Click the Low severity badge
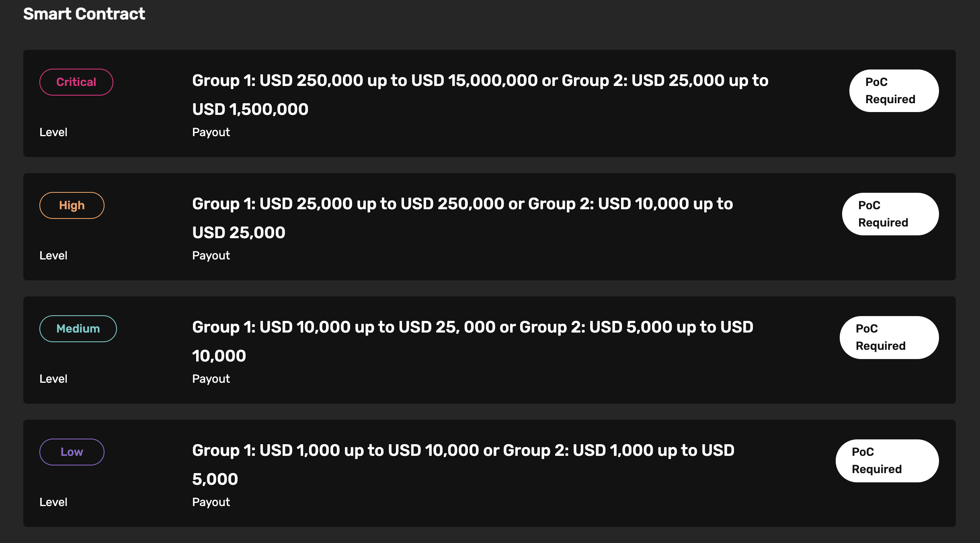Image resolution: width=980 pixels, height=543 pixels. (72, 452)
